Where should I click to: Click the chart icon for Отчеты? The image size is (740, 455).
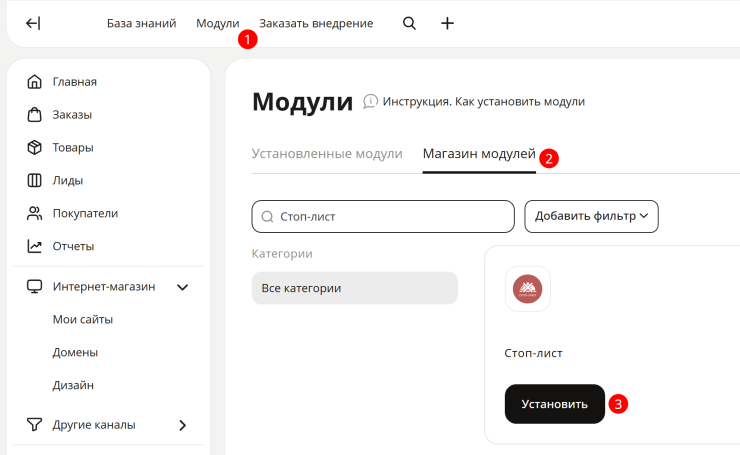click(34, 246)
